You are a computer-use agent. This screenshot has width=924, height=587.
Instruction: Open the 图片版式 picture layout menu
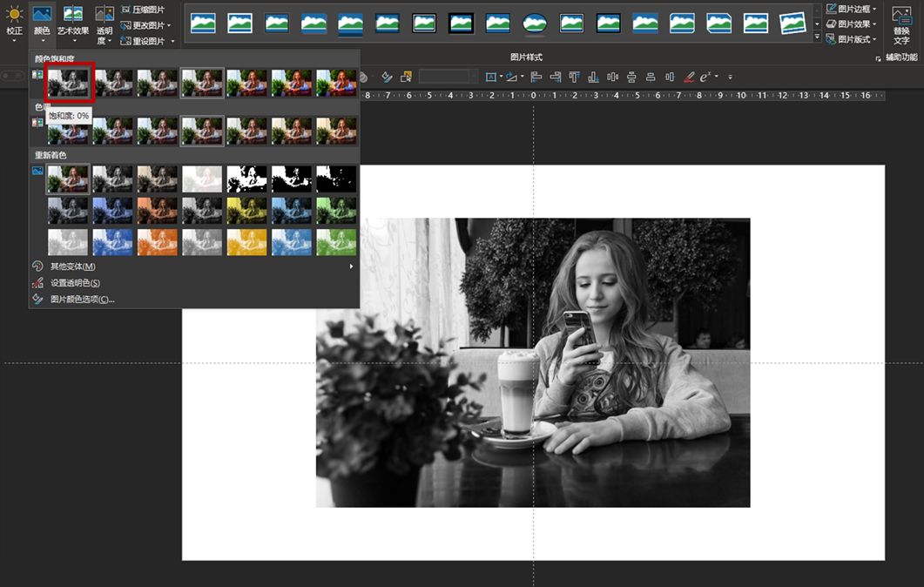pos(851,39)
